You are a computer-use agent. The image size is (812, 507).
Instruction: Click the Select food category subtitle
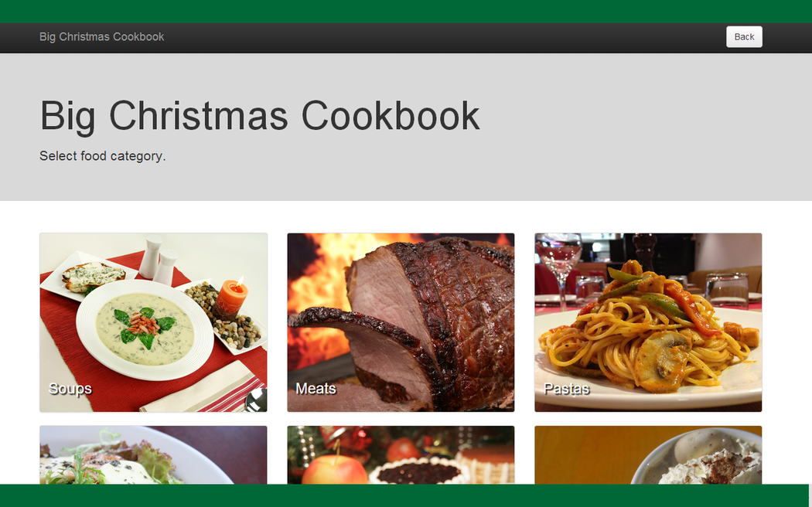[103, 155]
